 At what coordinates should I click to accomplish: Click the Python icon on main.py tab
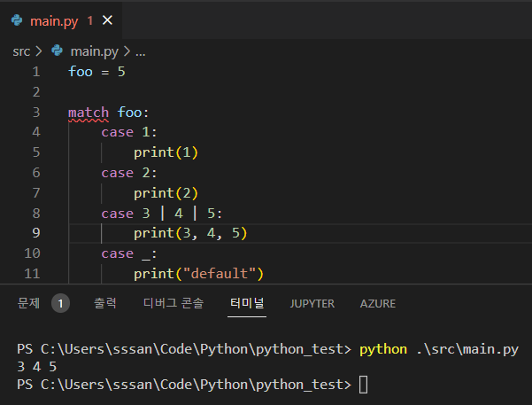17,19
